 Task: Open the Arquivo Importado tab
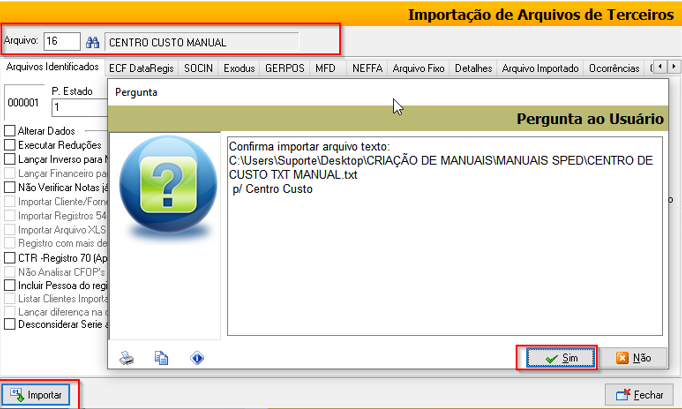(x=540, y=68)
